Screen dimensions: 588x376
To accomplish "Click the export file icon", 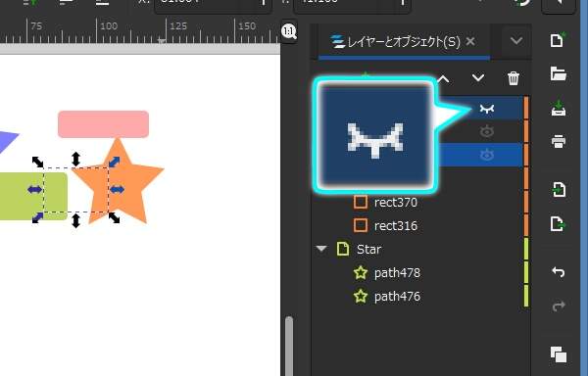I will click(558, 224).
